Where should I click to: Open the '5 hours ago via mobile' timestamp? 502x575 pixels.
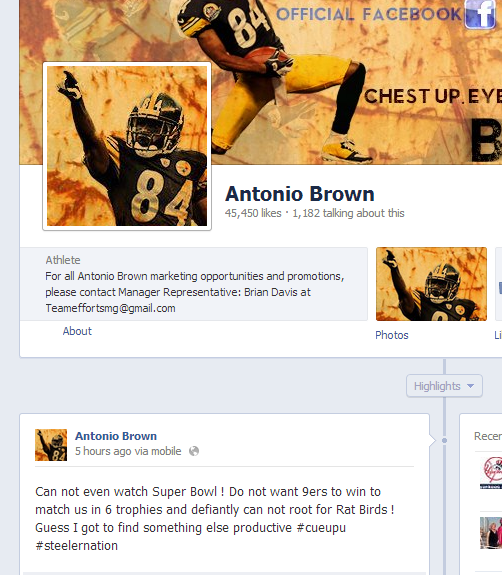pyautogui.click(x=128, y=451)
